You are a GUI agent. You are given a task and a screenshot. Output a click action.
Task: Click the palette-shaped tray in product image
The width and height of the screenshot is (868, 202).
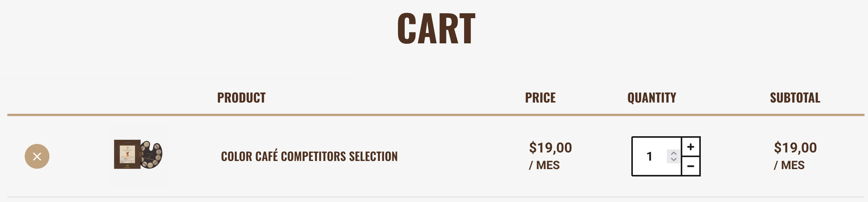click(151, 155)
